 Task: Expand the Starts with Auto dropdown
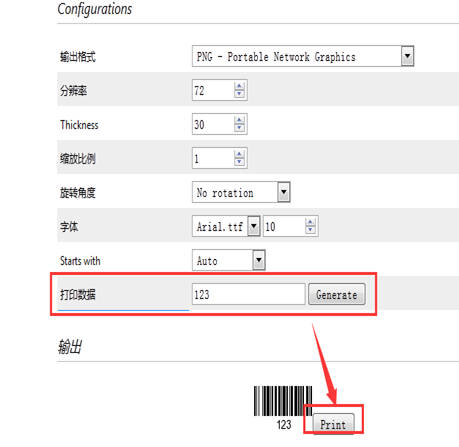(x=259, y=260)
